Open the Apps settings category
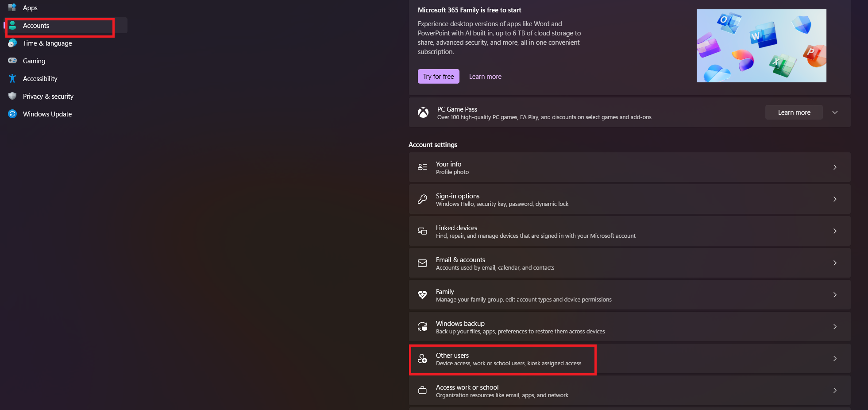Image resolution: width=868 pixels, height=410 pixels. point(66,8)
